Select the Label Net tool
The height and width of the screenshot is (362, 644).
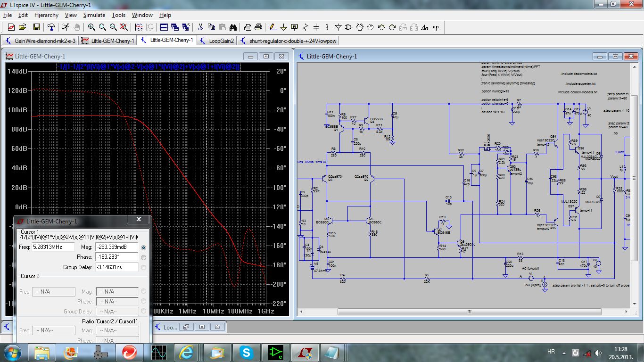[x=295, y=27]
